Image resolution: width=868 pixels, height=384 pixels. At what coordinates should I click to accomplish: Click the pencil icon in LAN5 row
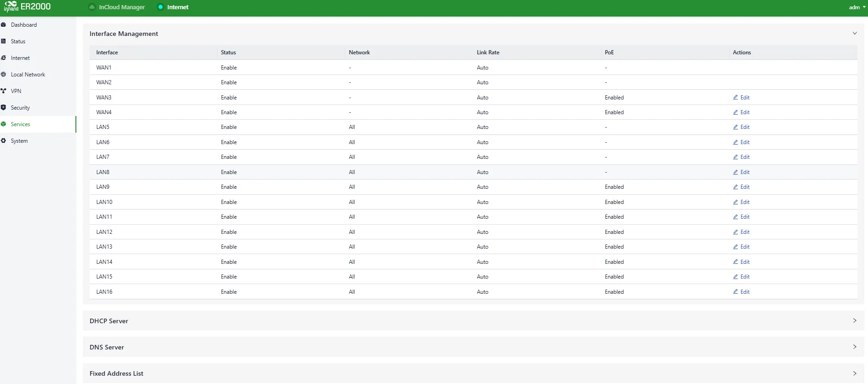[736, 127]
